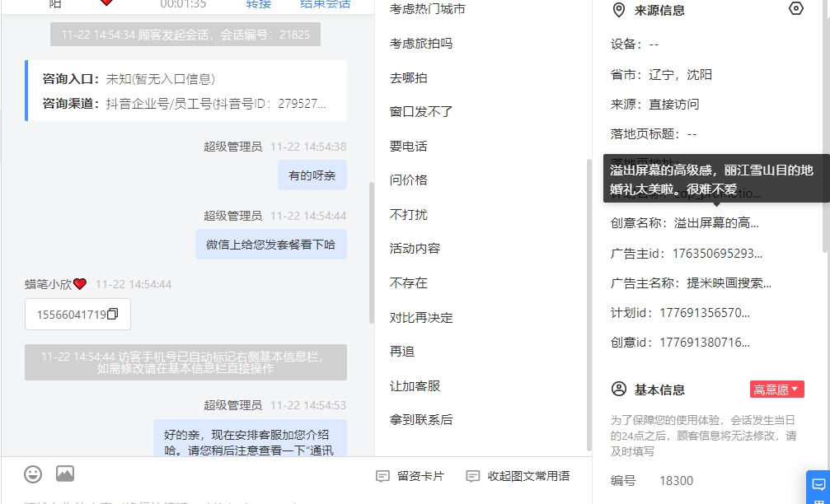The width and height of the screenshot is (830, 504).
Task: Click the chat conversation scrollbar
Action: tap(372, 253)
